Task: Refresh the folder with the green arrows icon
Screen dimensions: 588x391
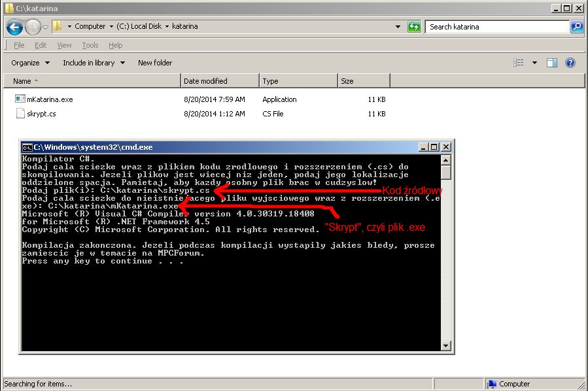Action: tap(414, 27)
